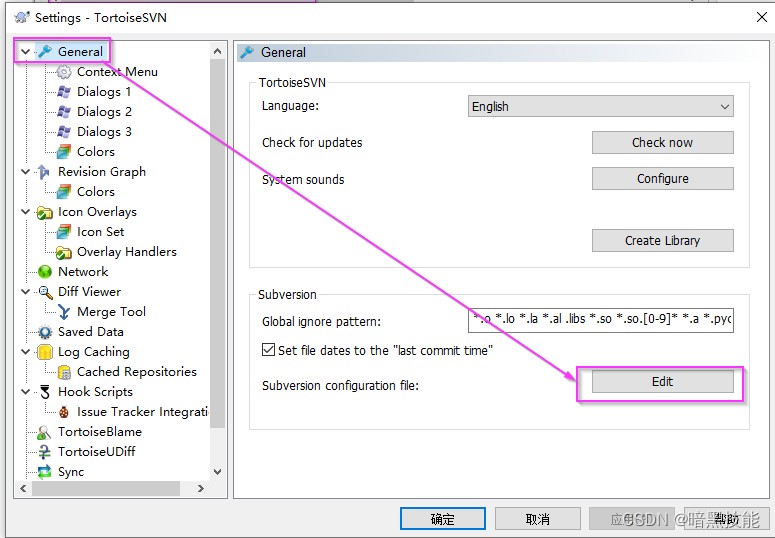The image size is (775, 538).
Task: Click the Icon Overlays folder icon
Action: point(44,212)
